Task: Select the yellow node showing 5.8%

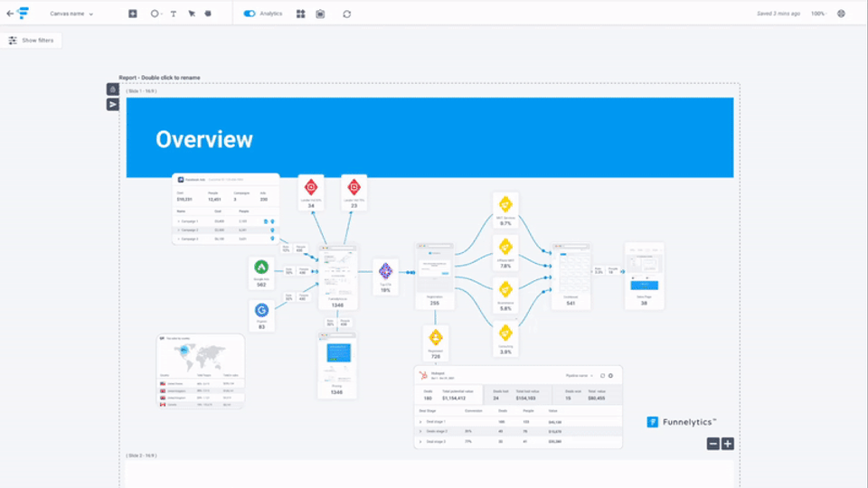Action: 505,296
